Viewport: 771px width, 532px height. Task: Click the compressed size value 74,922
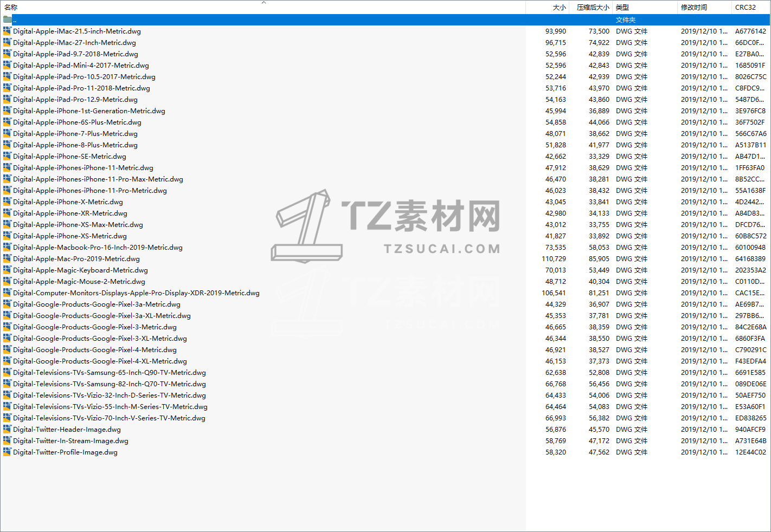click(599, 43)
